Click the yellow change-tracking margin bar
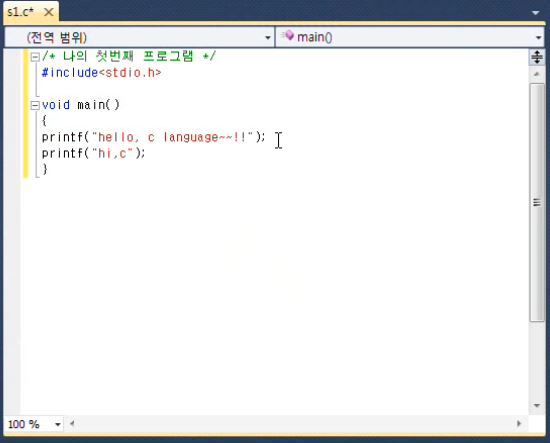Image resolution: width=550 pixels, height=443 pixels. click(x=26, y=114)
